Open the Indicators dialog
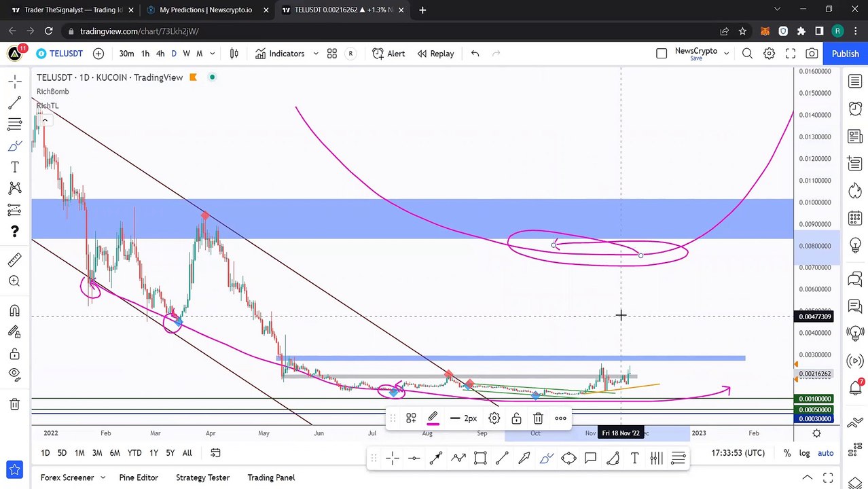 pos(280,54)
